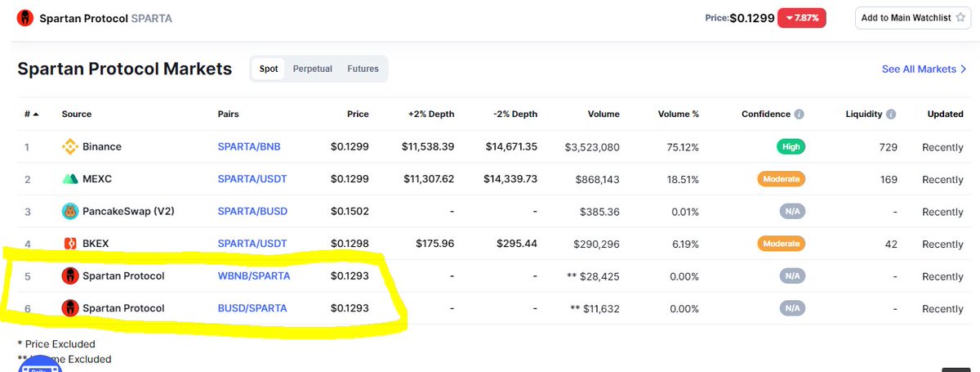This screenshot has height=372, width=980.
Task: Open the WBNB/SPARTA pair link
Action: pyautogui.click(x=254, y=276)
